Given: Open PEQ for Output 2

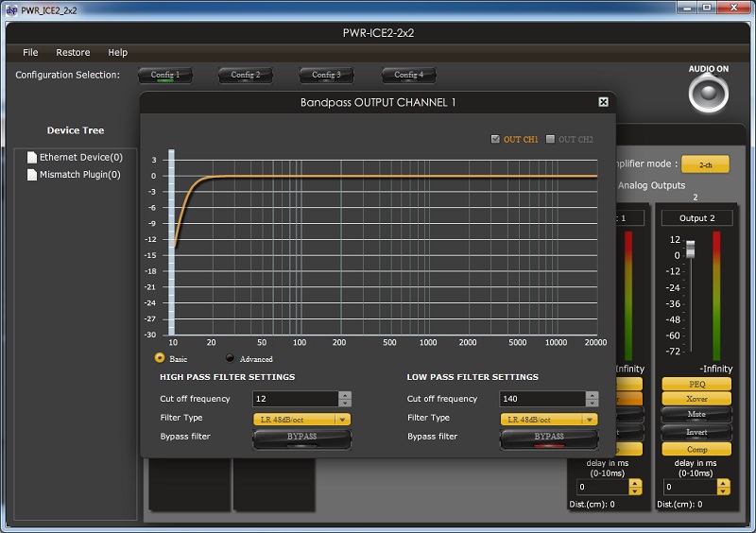Looking at the screenshot, I should 696,385.
